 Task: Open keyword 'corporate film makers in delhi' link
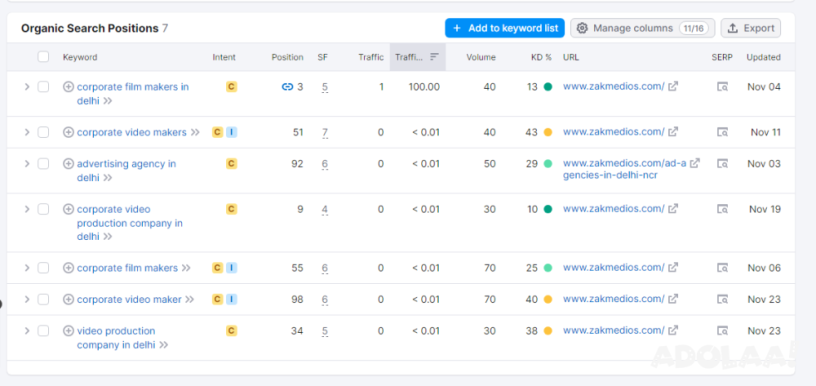coord(133,94)
